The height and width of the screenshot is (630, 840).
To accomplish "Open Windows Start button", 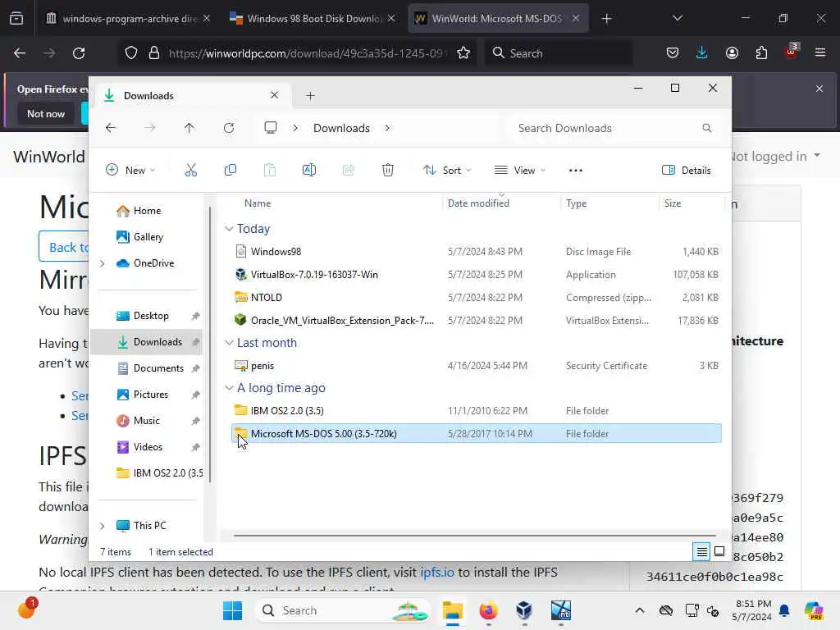I will [232, 610].
